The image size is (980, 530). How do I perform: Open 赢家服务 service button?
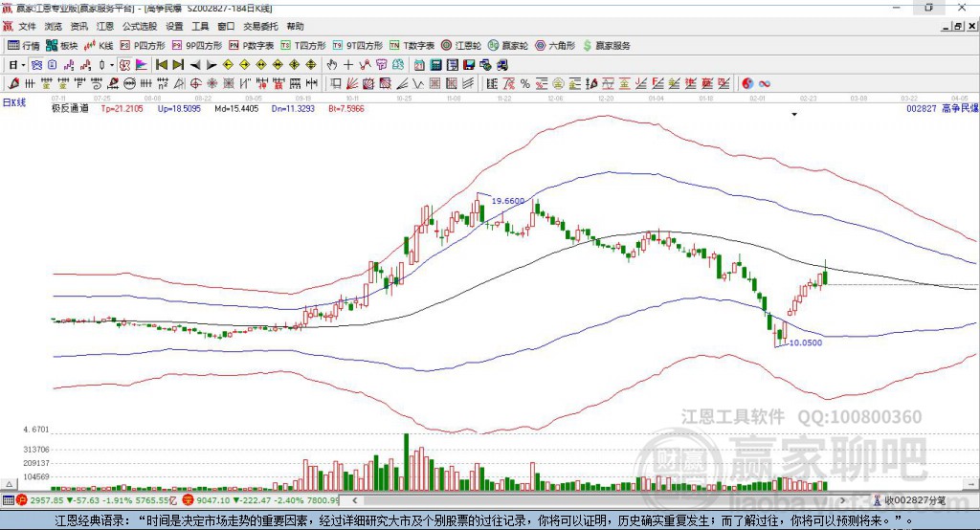(606, 46)
